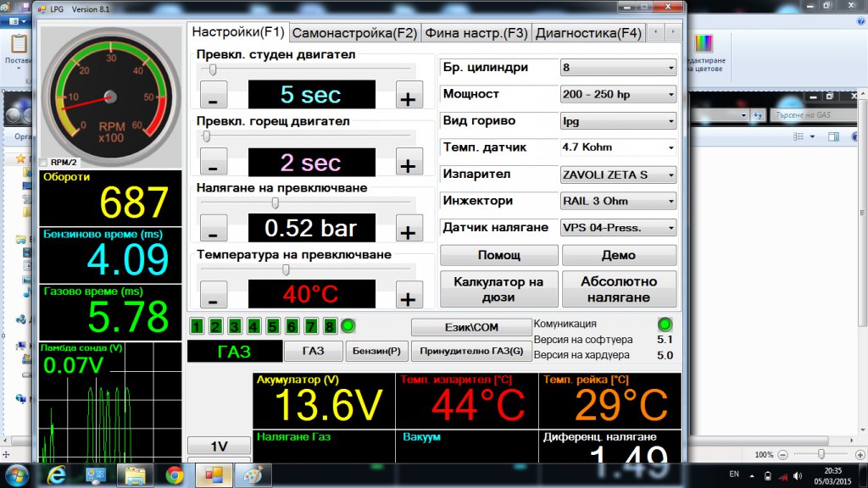868x488 pixels.
Task: Open Google Chrome from the taskbar
Action: 175,474
